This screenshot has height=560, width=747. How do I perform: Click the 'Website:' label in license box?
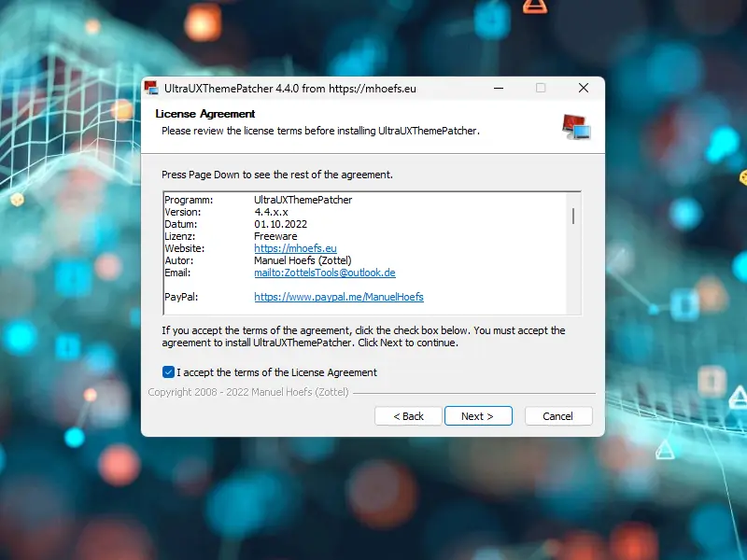click(x=184, y=248)
